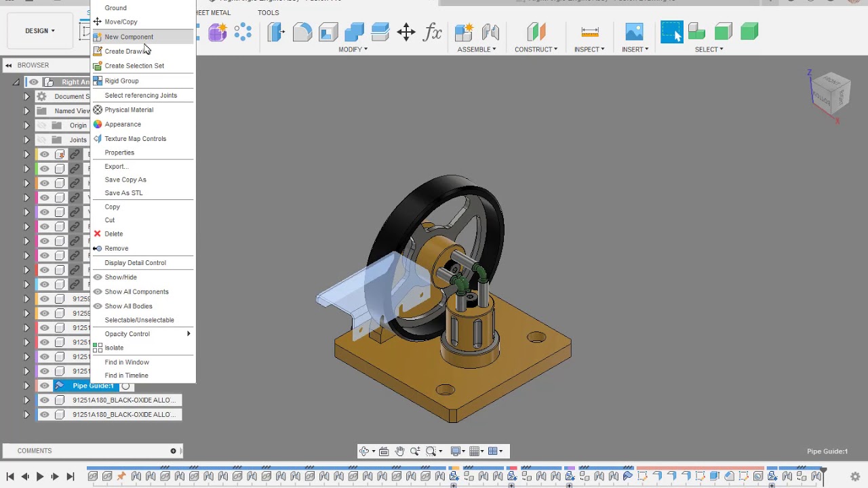Open Opacity Control submenu
Image resolution: width=868 pixels, height=488 pixels.
[143, 333]
